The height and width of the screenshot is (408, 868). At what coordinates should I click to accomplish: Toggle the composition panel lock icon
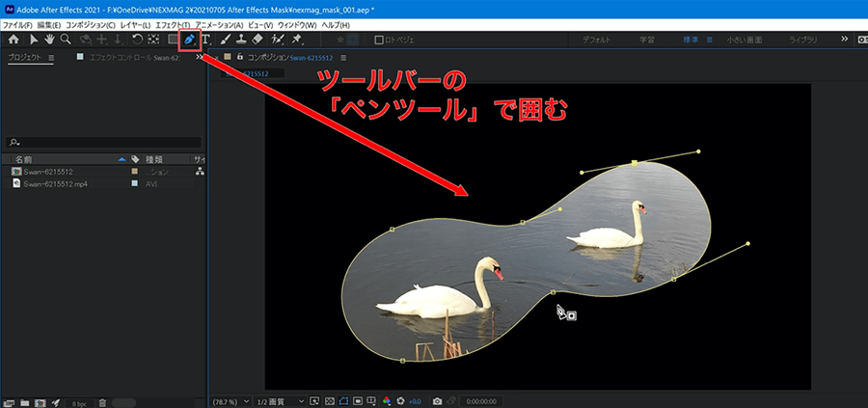pyautogui.click(x=238, y=57)
